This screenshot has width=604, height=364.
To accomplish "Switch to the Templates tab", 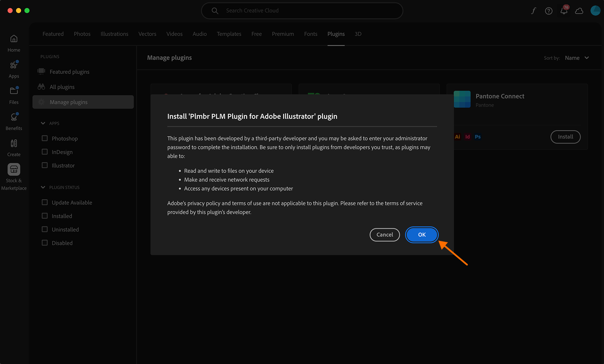I will 229,34.
